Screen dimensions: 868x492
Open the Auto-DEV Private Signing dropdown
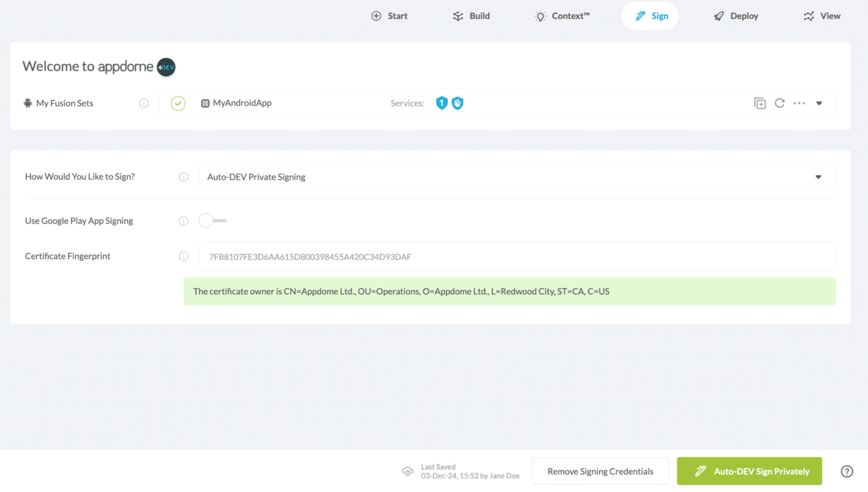pos(516,177)
